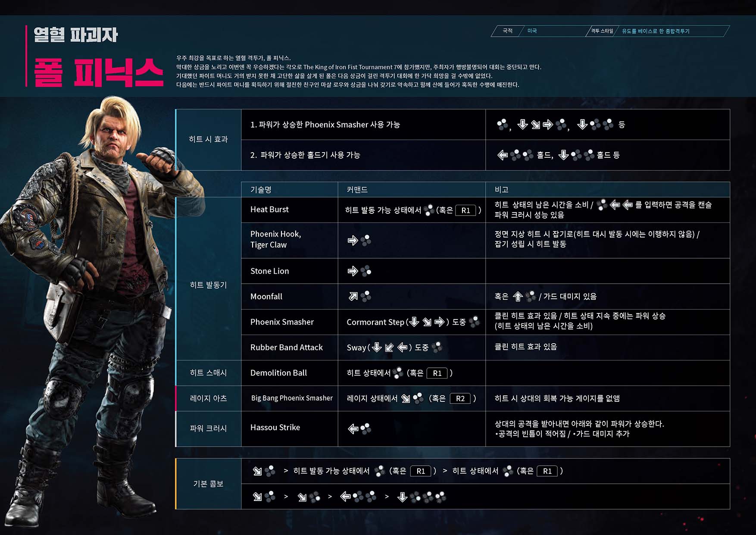
Task: Click the 'Phoenix Hook, Tiger Claw' move name
Action: pos(276,239)
